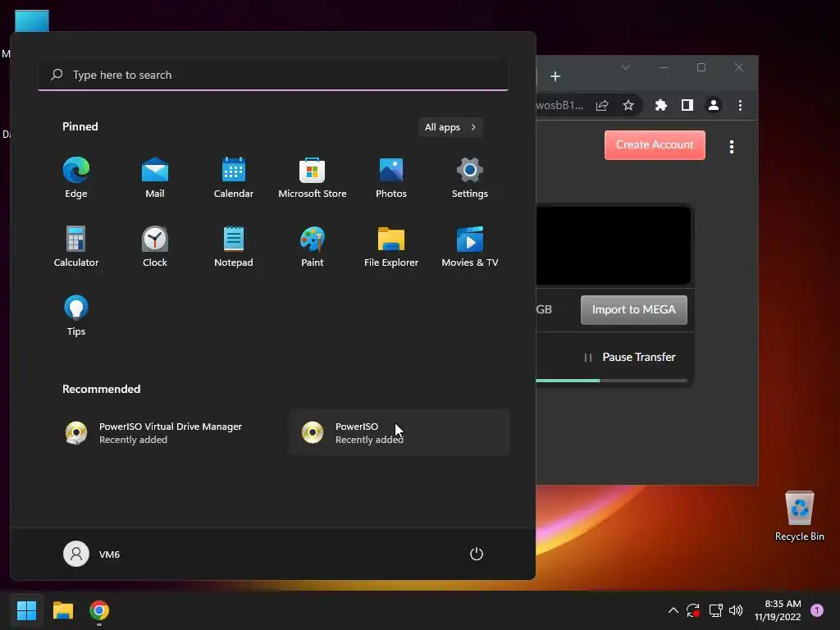
Task: Open File Explorer pinned tile
Action: coord(391,246)
